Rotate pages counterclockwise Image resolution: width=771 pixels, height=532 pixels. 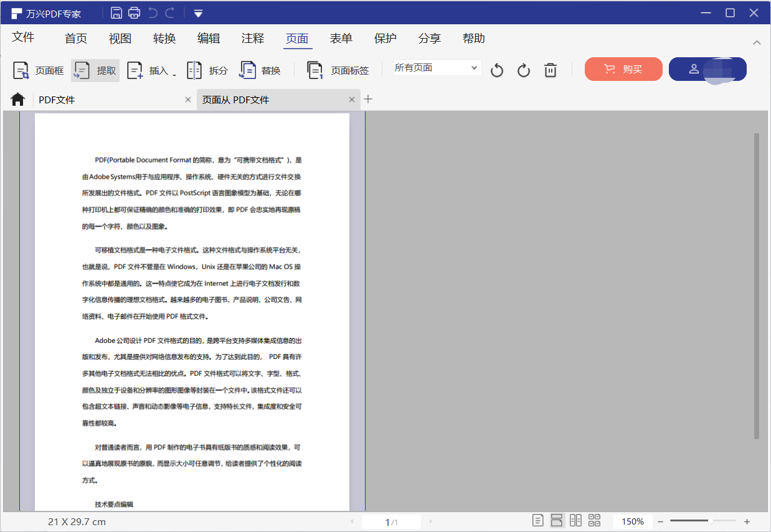click(496, 70)
